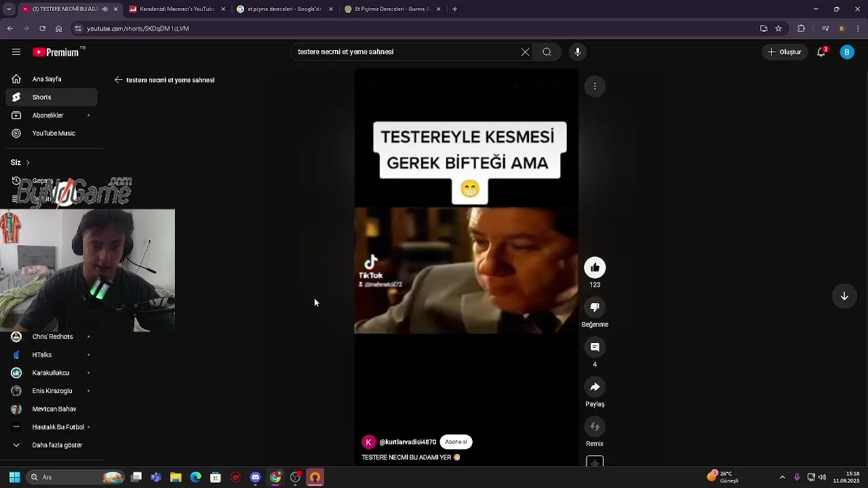Open the Hastalık Bu Futbol subscription
This screenshot has width=868, height=488.
(52, 427)
